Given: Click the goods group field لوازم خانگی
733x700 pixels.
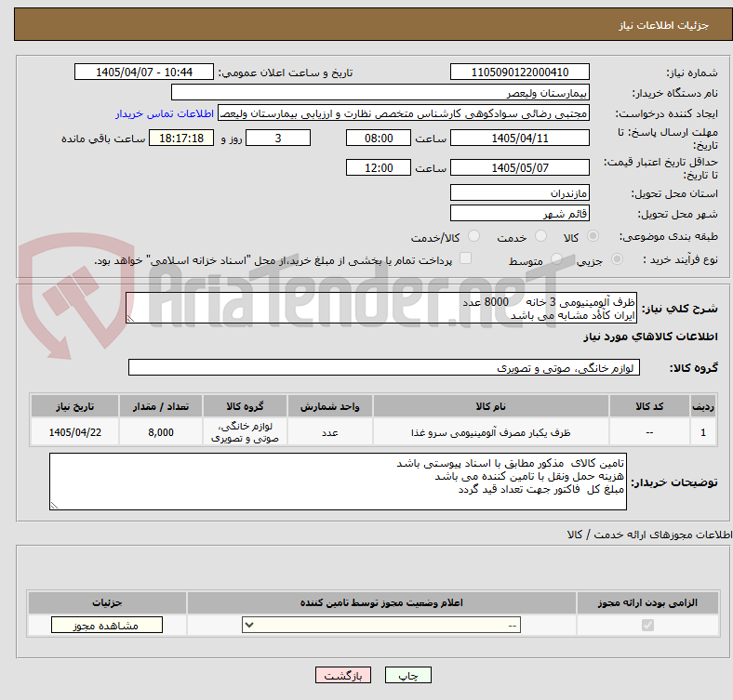Looking at the screenshot, I should pos(384,367).
